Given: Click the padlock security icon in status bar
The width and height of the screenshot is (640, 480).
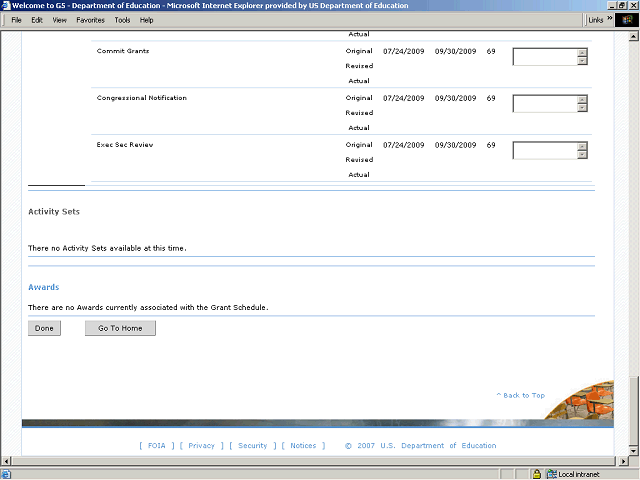Looking at the screenshot, I should point(537,474).
